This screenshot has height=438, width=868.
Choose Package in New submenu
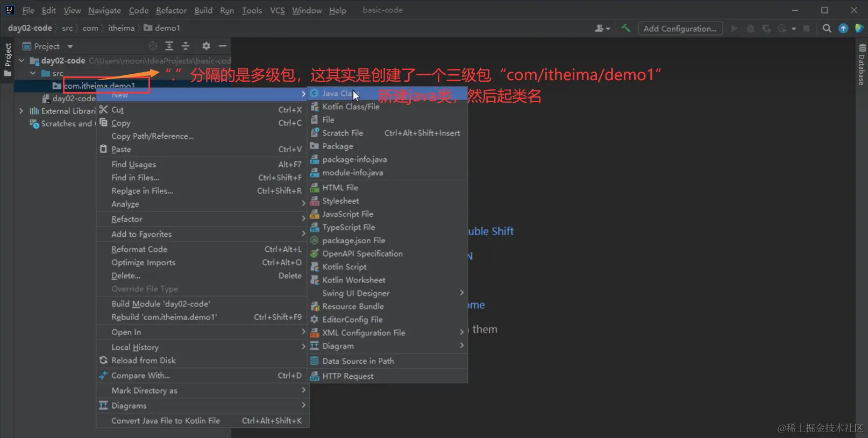click(388, 146)
